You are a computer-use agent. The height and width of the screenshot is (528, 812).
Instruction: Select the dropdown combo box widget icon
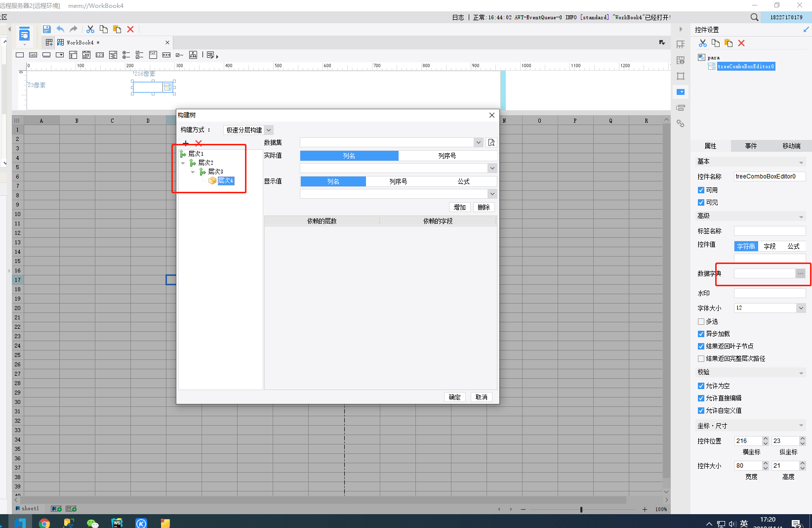point(60,55)
